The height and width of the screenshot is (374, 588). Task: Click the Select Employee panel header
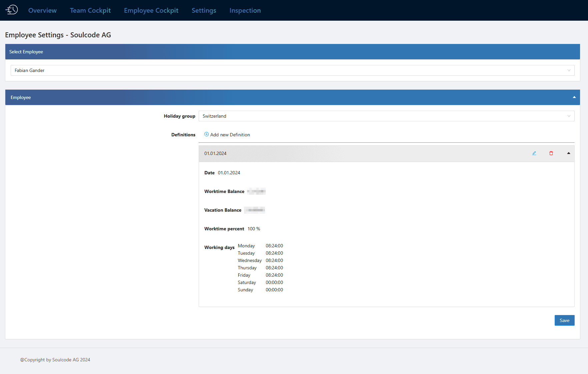point(292,52)
